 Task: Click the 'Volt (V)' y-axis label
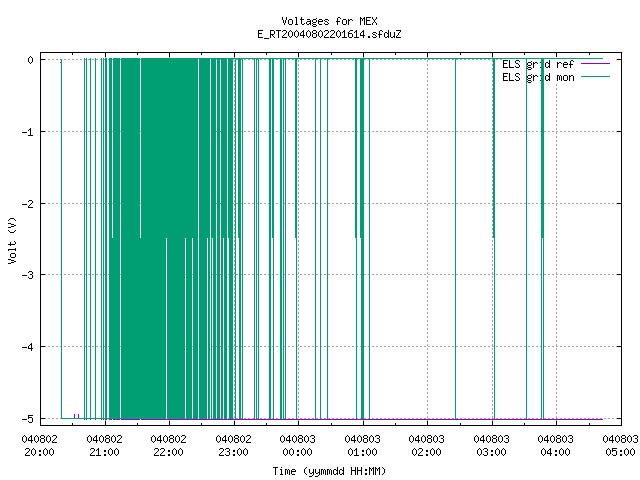[12, 240]
